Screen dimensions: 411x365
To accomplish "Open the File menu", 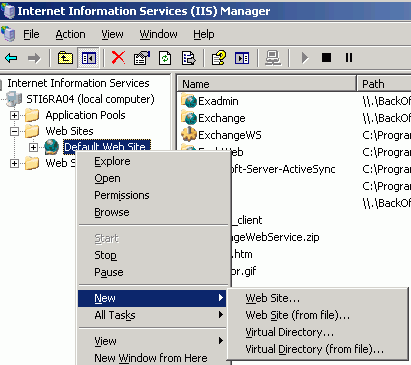I will coord(31,34).
